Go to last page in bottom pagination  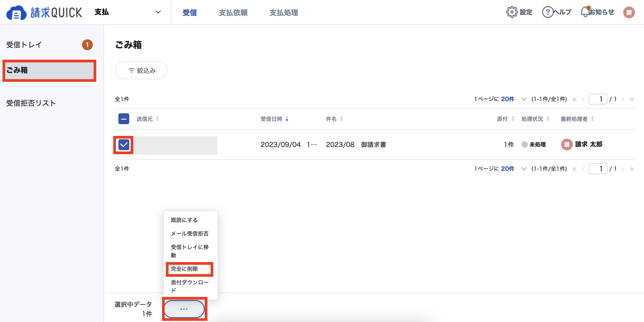click(x=632, y=169)
